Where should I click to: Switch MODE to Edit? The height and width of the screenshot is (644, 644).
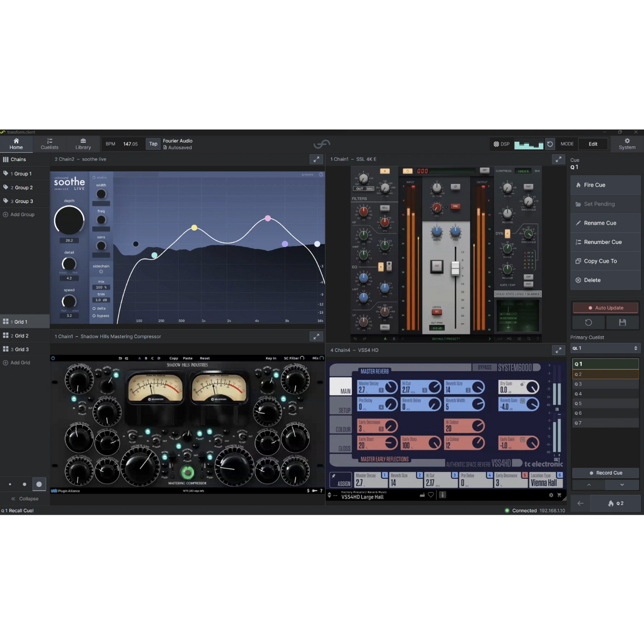pos(593,144)
